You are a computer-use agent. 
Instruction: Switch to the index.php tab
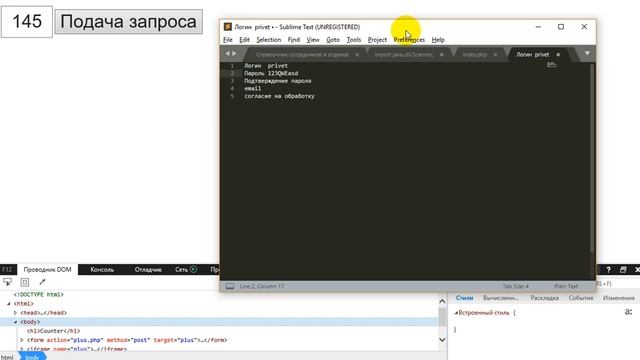(475, 54)
